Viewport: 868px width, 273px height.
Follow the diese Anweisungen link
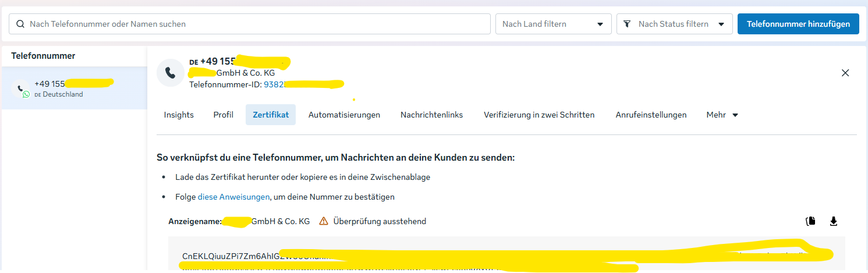pyautogui.click(x=233, y=197)
